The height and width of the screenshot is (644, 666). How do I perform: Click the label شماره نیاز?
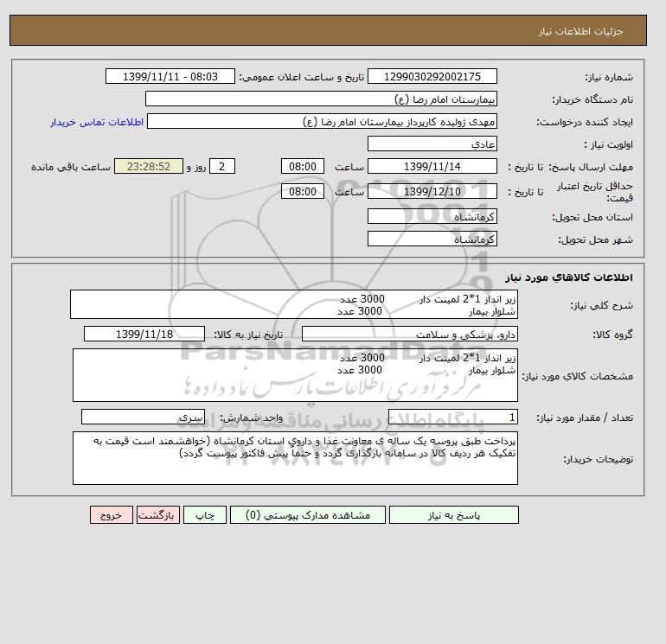(609, 77)
